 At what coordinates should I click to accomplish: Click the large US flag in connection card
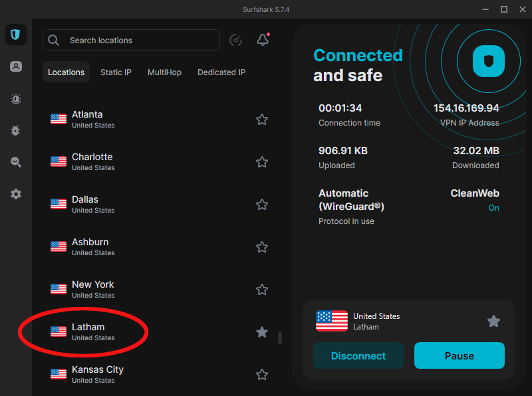coord(331,321)
